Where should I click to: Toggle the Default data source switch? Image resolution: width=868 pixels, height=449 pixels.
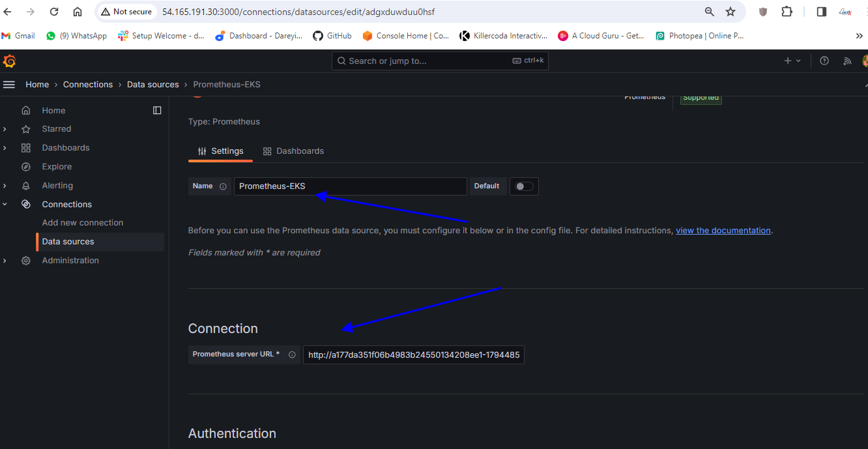click(524, 186)
